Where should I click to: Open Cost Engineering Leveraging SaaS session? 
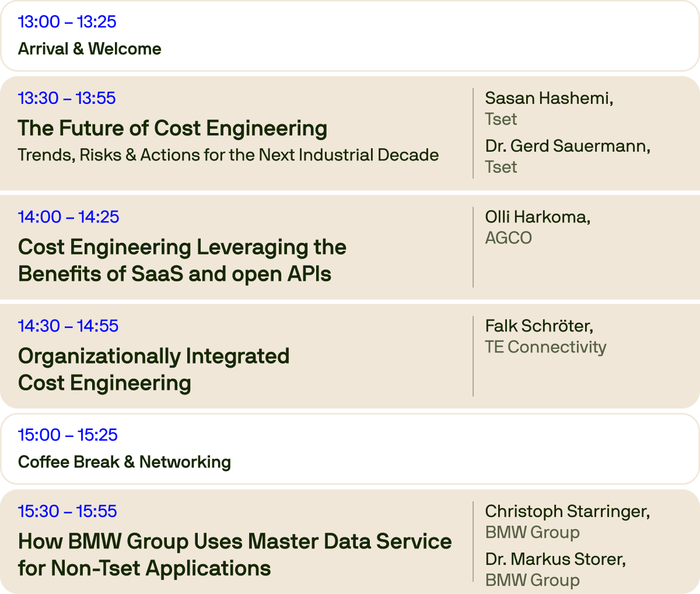[x=182, y=260]
